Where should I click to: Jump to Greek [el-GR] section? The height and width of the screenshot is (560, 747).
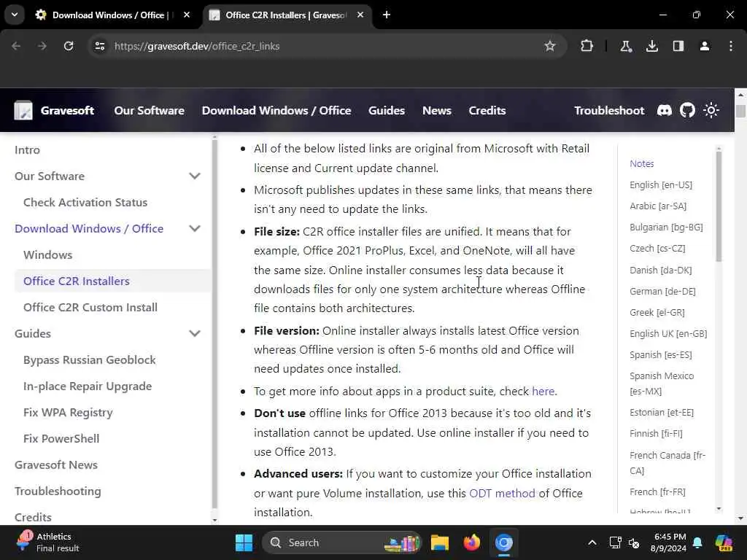coord(657,312)
